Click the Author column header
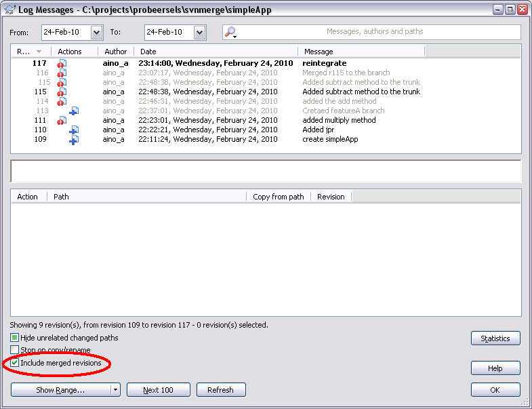 click(x=116, y=52)
